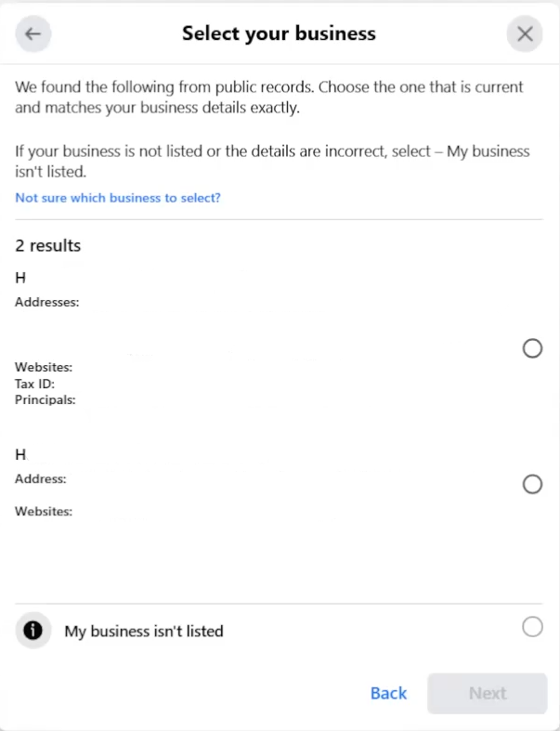Click the info icon beside My business isn't listed

pyautogui.click(x=33, y=631)
